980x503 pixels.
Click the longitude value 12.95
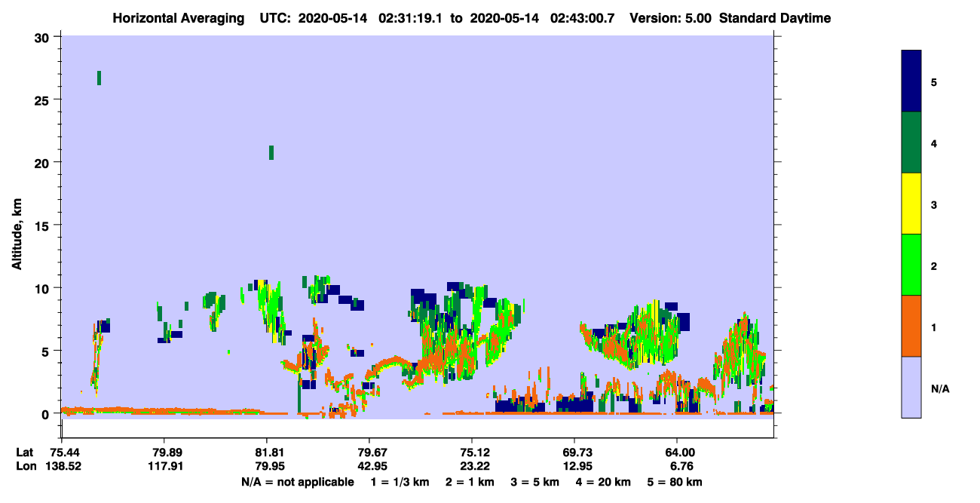[577, 466]
